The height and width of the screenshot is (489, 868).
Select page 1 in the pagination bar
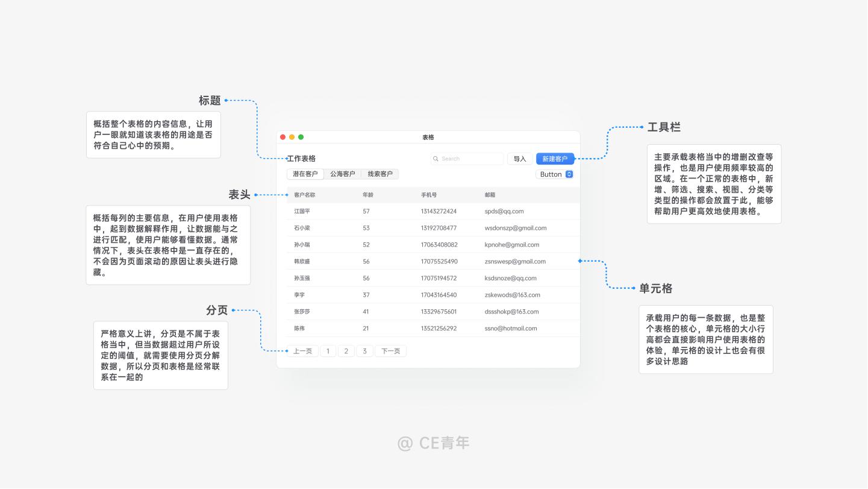click(328, 351)
